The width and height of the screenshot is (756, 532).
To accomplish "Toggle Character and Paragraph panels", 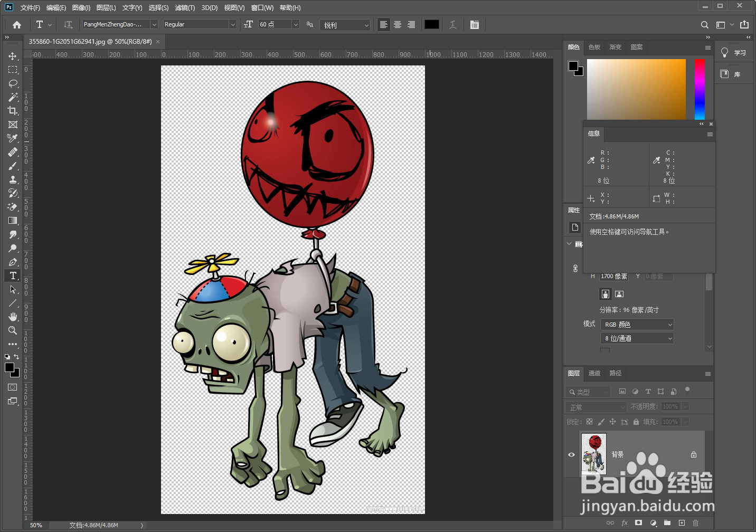I will pos(475,25).
